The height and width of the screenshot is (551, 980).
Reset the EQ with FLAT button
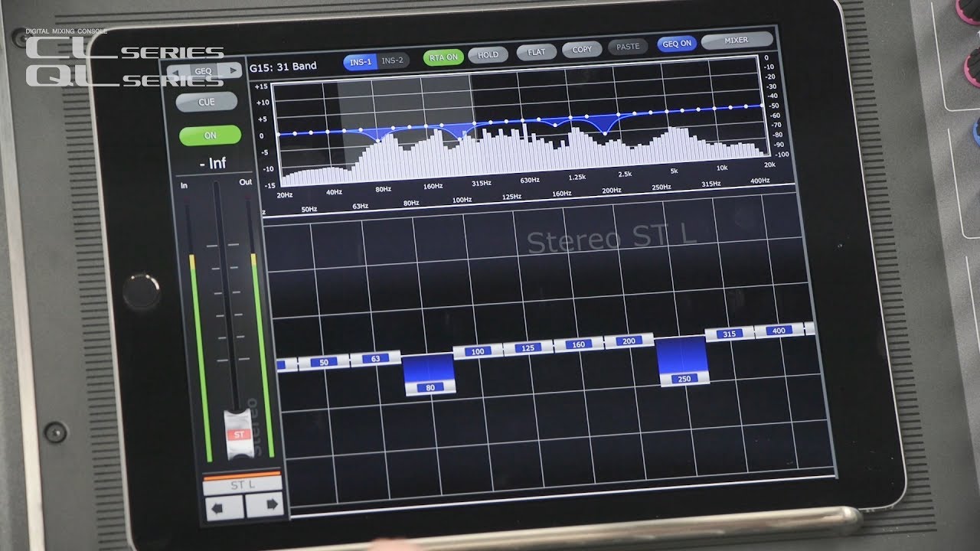click(x=537, y=52)
